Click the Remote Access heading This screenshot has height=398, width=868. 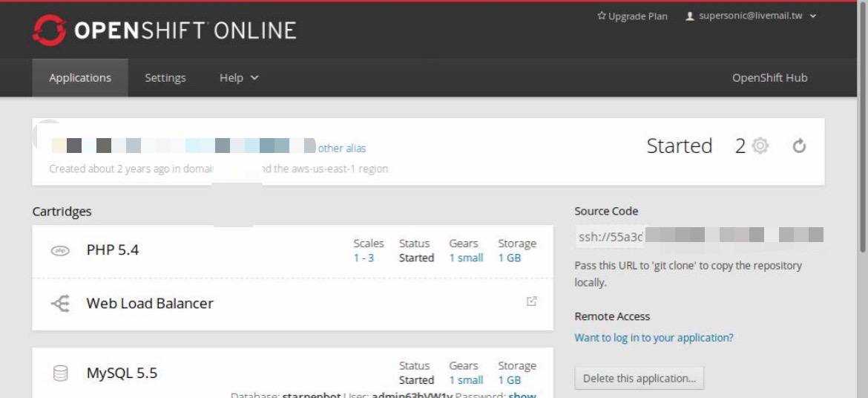tap(612, 316)
